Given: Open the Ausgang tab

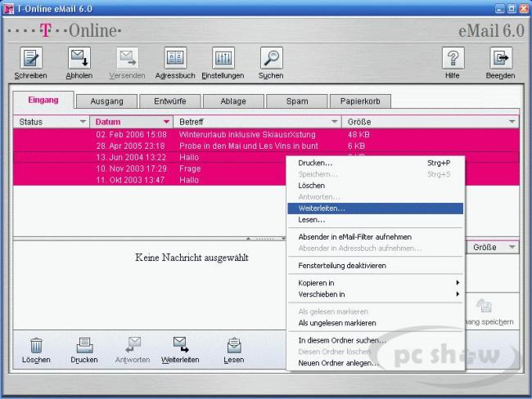Looking at the screenshot, I should (107, 101).
